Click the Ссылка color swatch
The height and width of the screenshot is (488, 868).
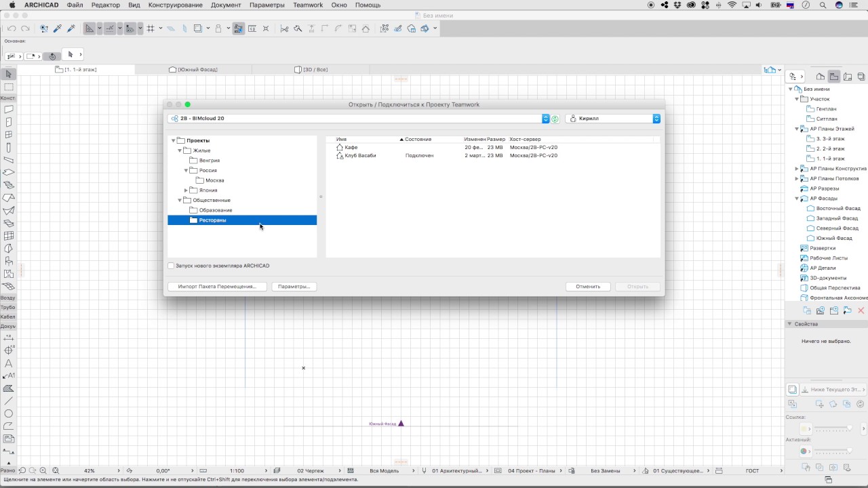tap(804, 429)
